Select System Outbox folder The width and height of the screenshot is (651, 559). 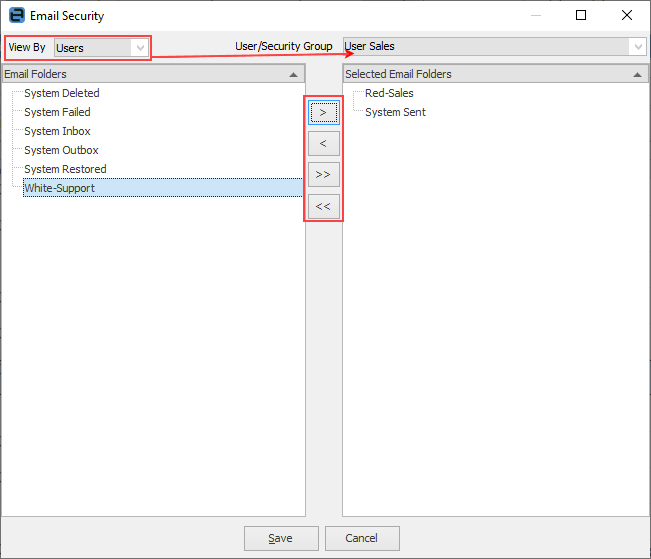coord(61,150)
